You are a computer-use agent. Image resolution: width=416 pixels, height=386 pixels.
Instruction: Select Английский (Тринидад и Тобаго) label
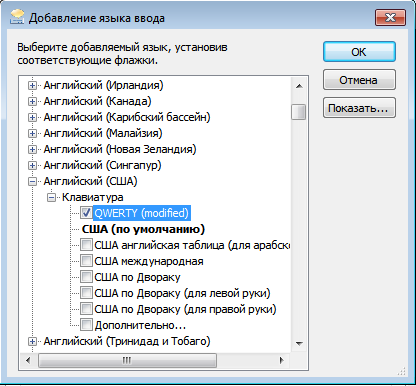point(127,341)
